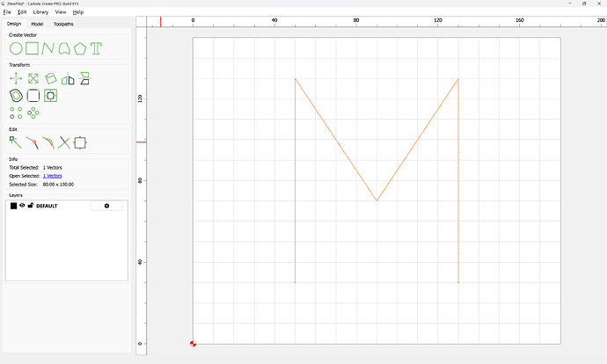The width and height of the screenshot is (607, 364).
Task: Select the Rectangle vector tool
Action: (33, 48)
